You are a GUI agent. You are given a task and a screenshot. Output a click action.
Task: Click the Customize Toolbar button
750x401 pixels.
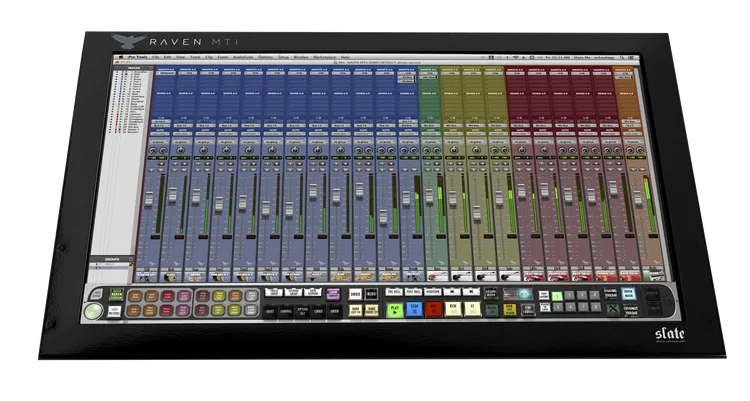pyautogui.click(x=631, y=311)
